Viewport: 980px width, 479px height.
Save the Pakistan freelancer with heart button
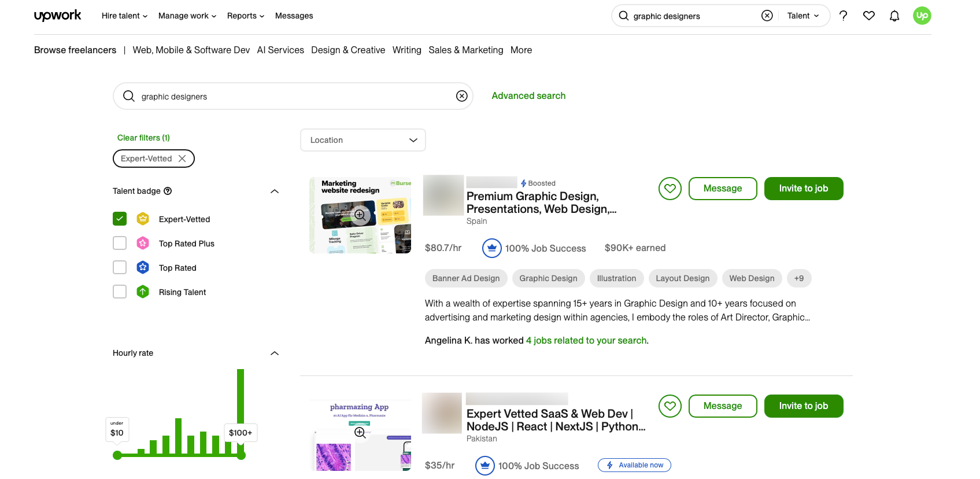pyautogui.click(x=670, y=406)
